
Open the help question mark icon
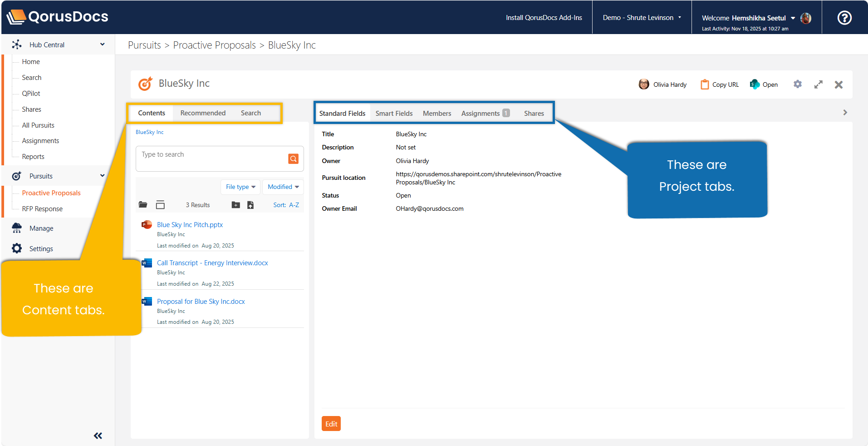[844, 18]
